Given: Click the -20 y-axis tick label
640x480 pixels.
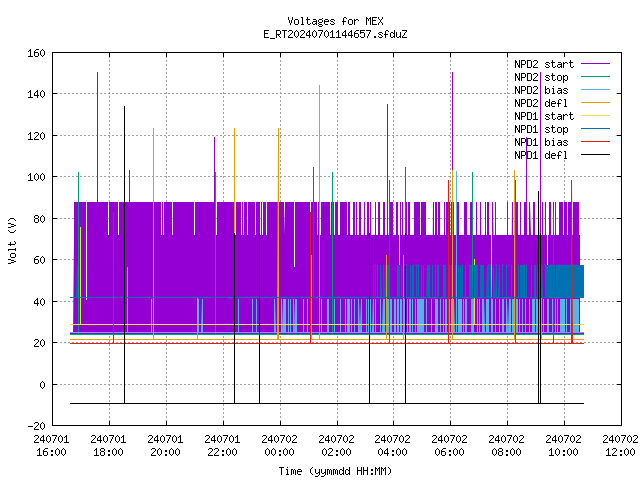Looking at the screenshot, I should 36,426.
